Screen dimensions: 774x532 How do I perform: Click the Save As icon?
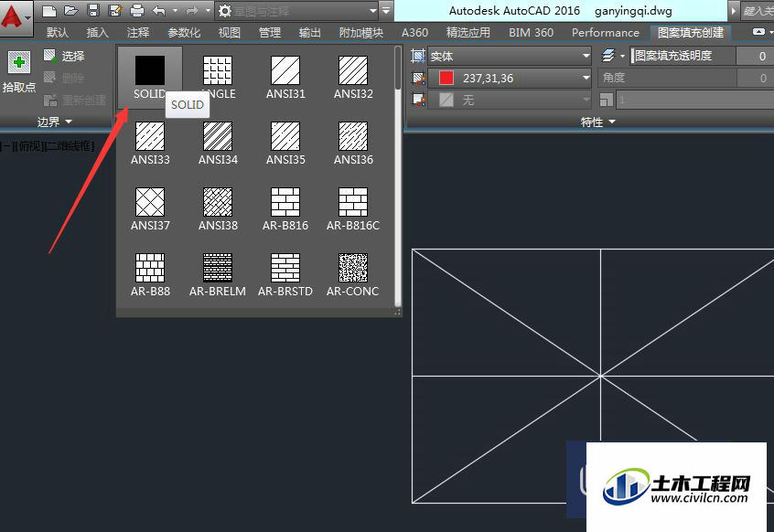(115, 11)
